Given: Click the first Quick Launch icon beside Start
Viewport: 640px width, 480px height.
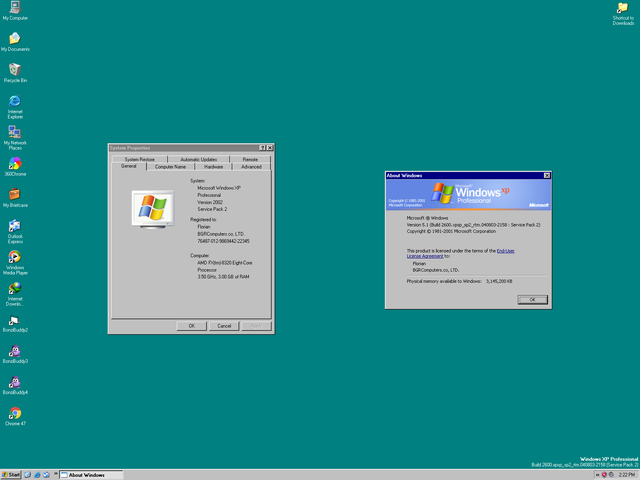Looking at the screenshot, I should coord(28,475).
